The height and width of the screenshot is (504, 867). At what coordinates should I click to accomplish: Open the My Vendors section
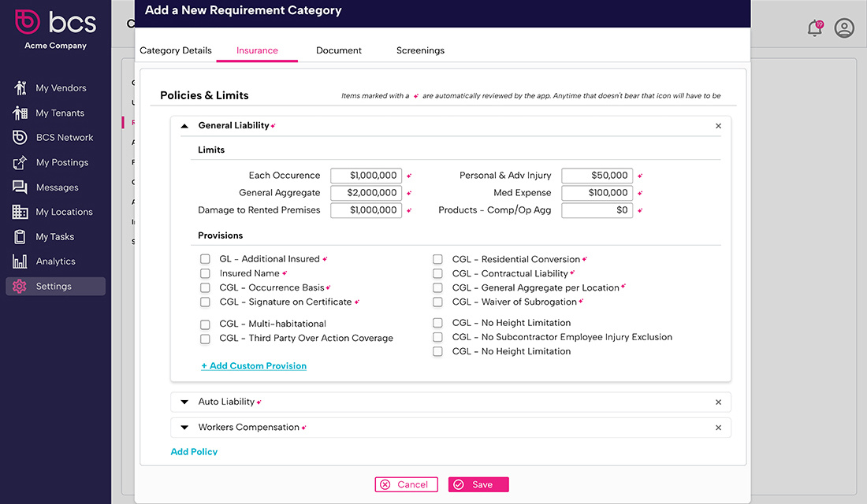(57, 87)
